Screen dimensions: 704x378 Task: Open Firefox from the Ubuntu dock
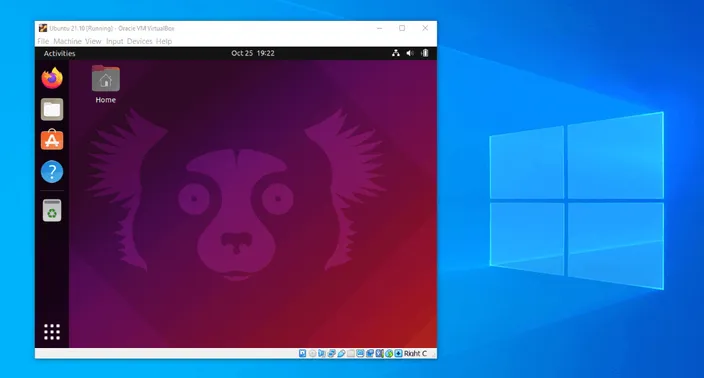coord(52,78)
